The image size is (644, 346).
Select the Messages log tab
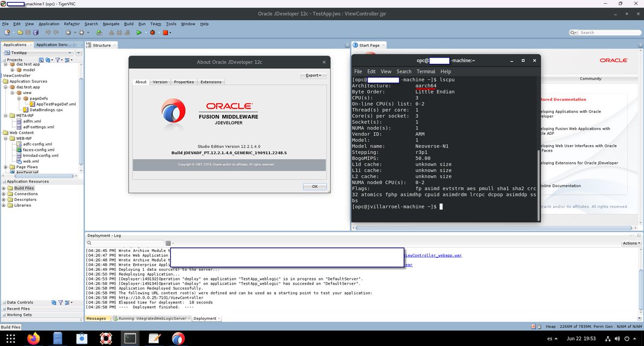(x=97, y=319)
